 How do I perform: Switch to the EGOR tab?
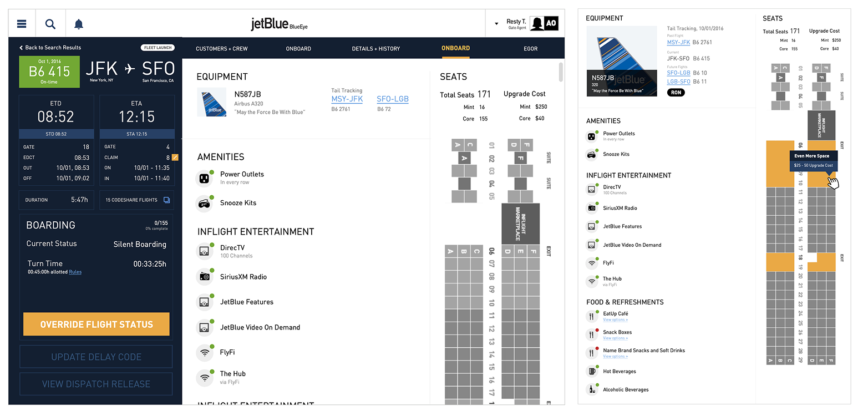[x=531, y=49]
